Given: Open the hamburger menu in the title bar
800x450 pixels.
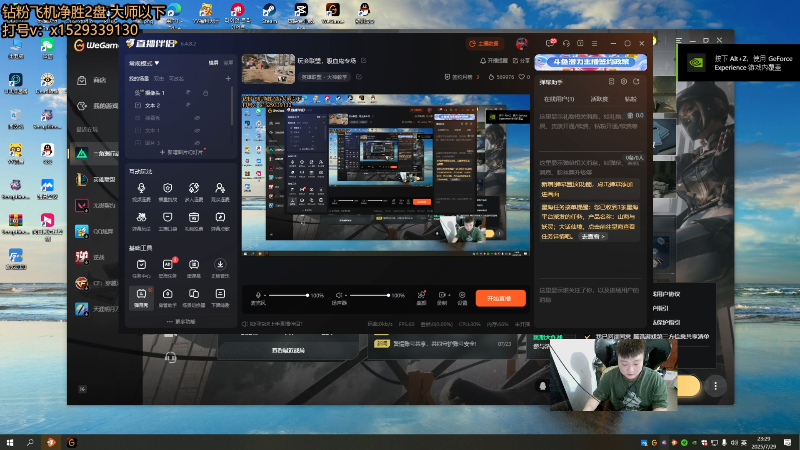Looking at the screenshot, I should coord(595,44).
